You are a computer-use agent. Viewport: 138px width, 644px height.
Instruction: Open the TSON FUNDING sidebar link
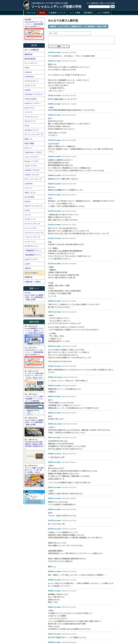[34, 99]
